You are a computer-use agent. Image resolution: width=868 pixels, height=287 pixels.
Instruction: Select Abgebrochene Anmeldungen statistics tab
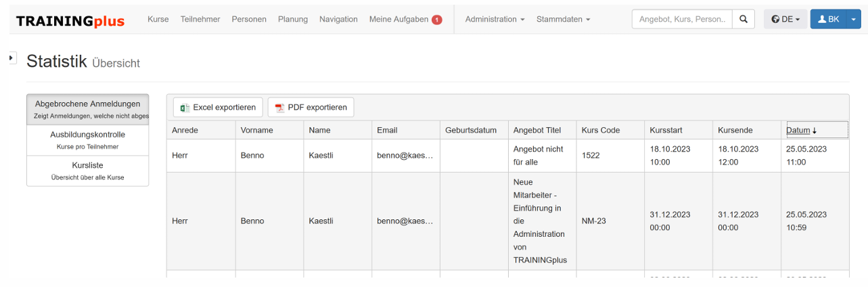click(88, 109)
